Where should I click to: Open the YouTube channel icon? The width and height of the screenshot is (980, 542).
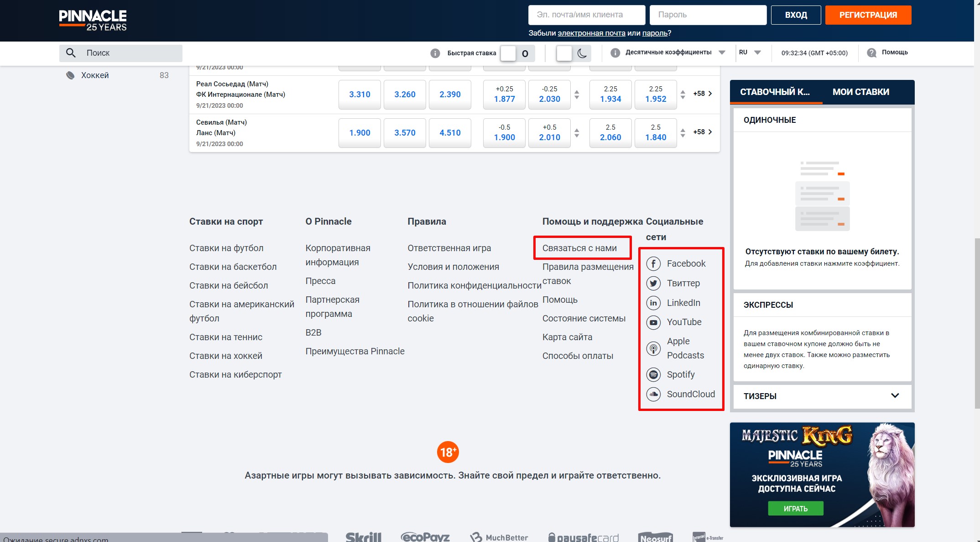[653, 322]
